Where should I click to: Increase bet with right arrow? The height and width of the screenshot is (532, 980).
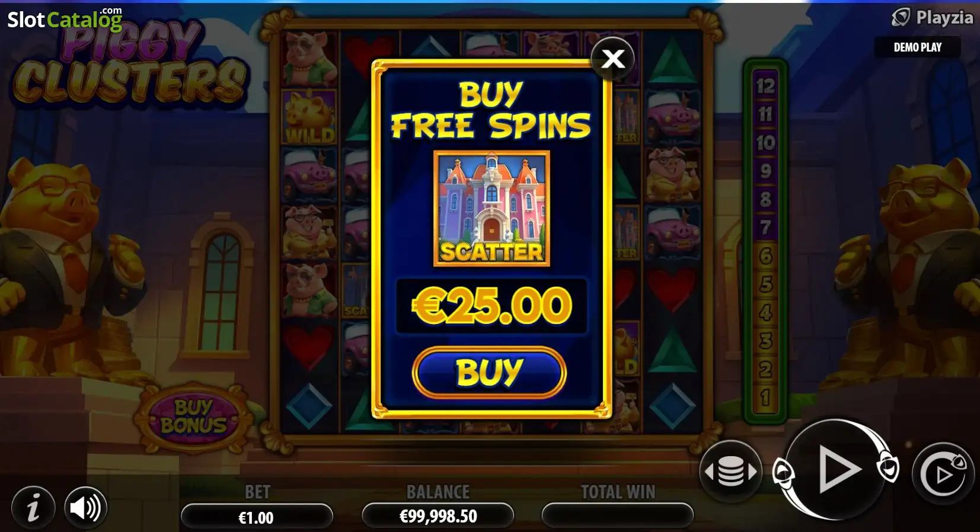753,472
